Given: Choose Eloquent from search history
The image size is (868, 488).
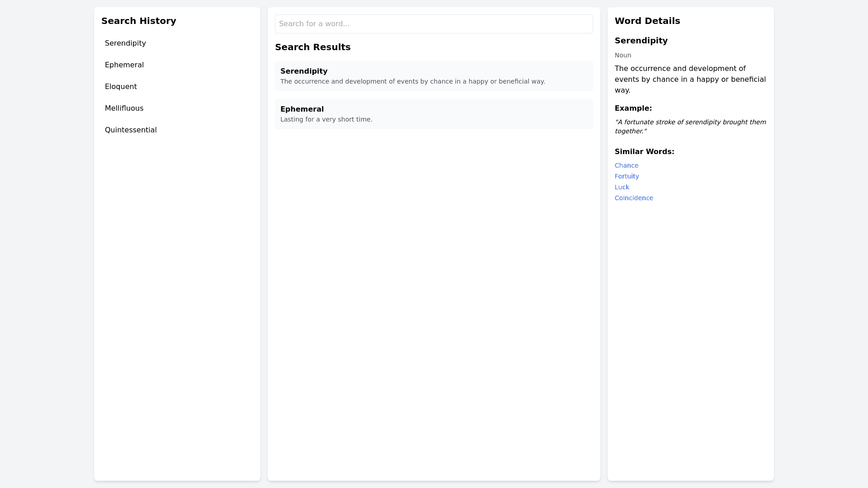Looking at the screenshot, I should click(121, 87).
